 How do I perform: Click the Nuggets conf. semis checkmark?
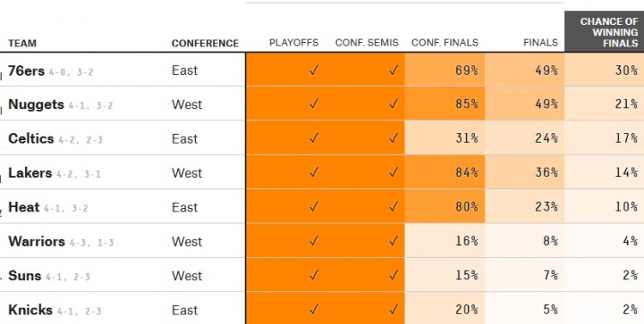point(393,105)
